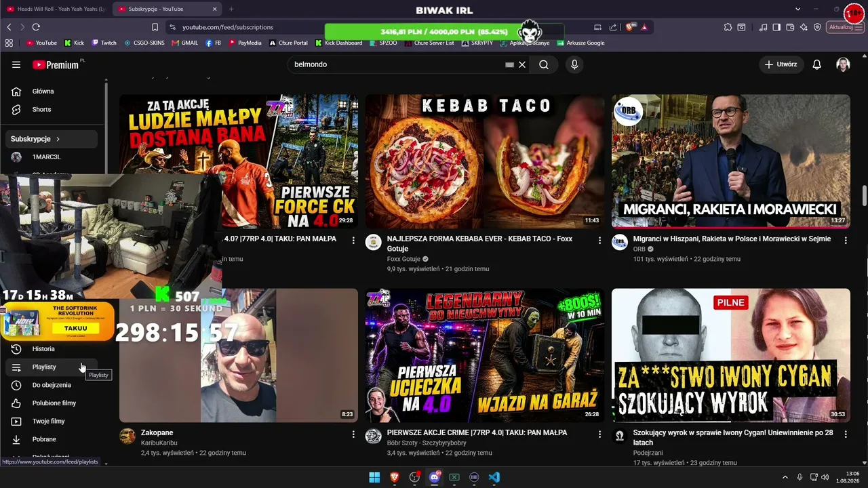
Task: Open Brave browser from the taskbar
Action: pyautogui.click(x=395, y=477)
